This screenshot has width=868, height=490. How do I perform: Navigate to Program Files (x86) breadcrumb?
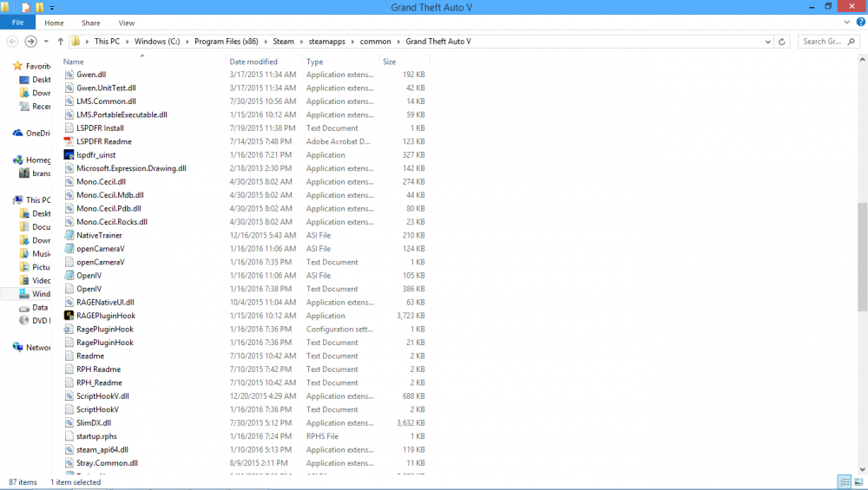tap(227, 42)
